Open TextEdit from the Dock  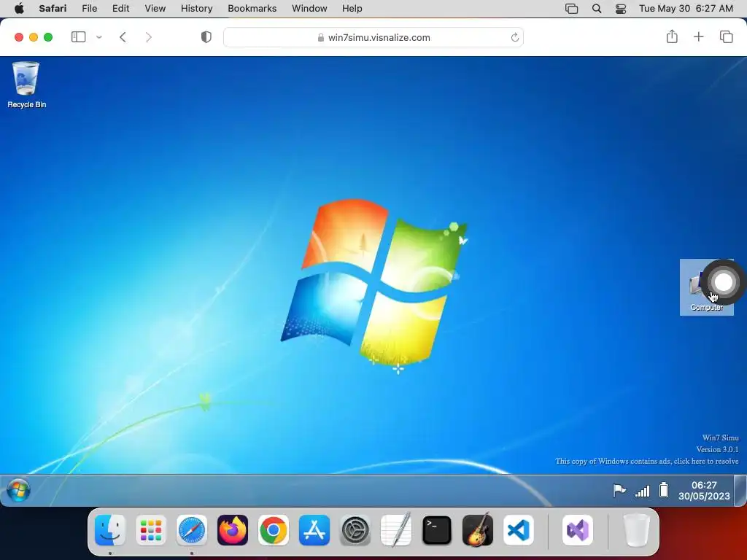396,530
